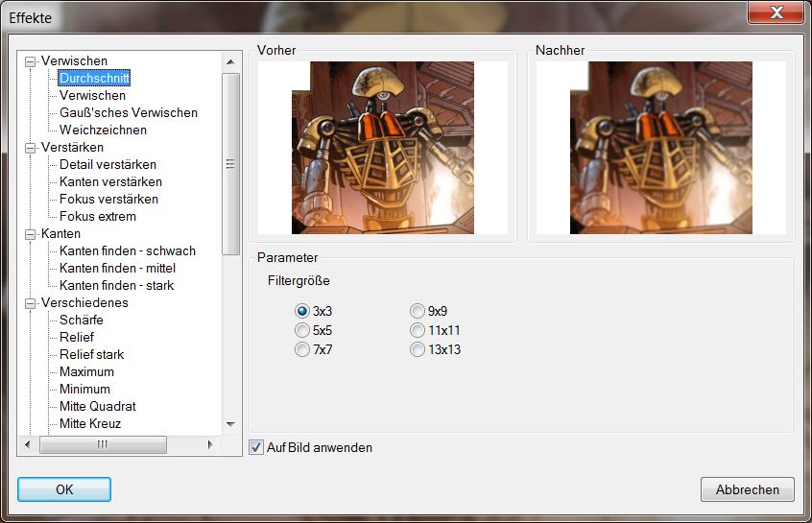Select 7x7 filter size
Screen dimensions: 812x523
point(313,349)
